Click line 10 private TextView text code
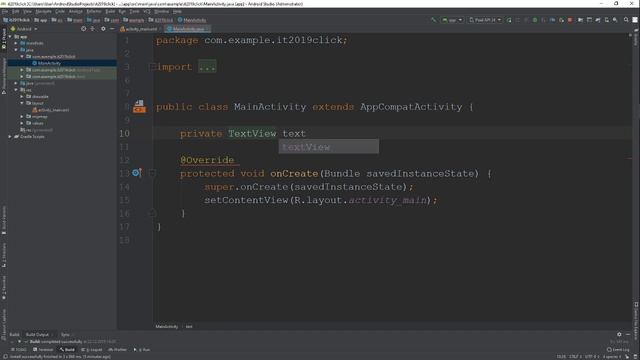 pos(243,133)
